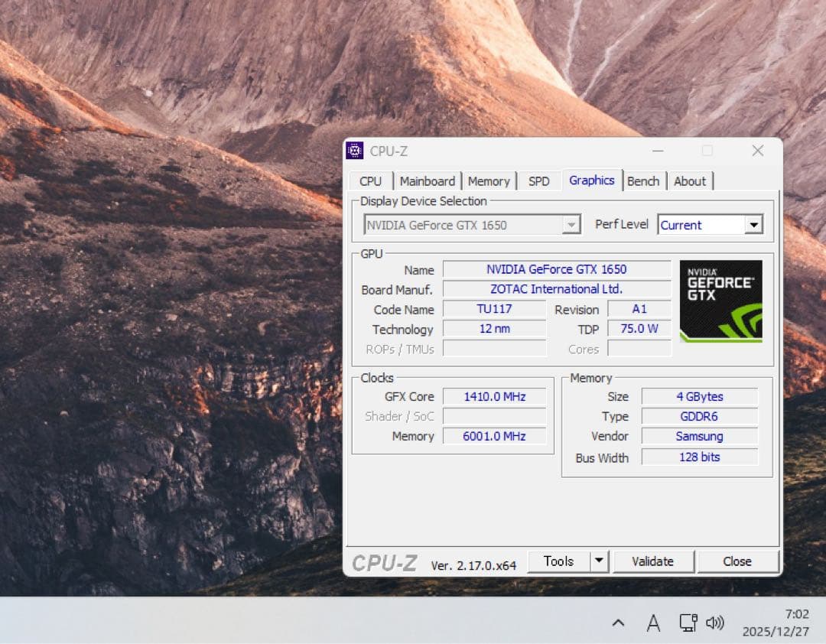
Task: Expand the Tools dropdown arrow
Action: coord(600,561)
